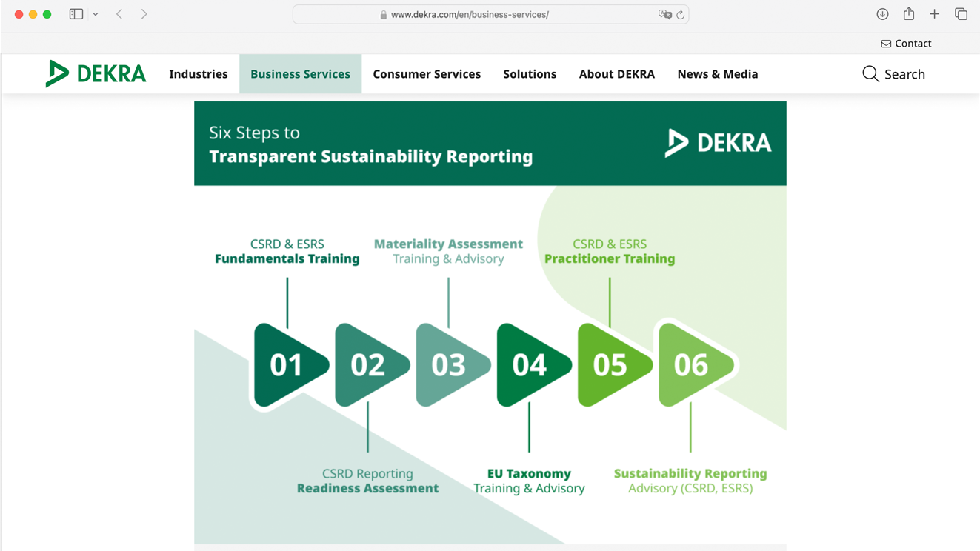This screenshot has width=980, height=551.
Task: Click the yellow minimize window button
Action: click(x=33, y=14)
